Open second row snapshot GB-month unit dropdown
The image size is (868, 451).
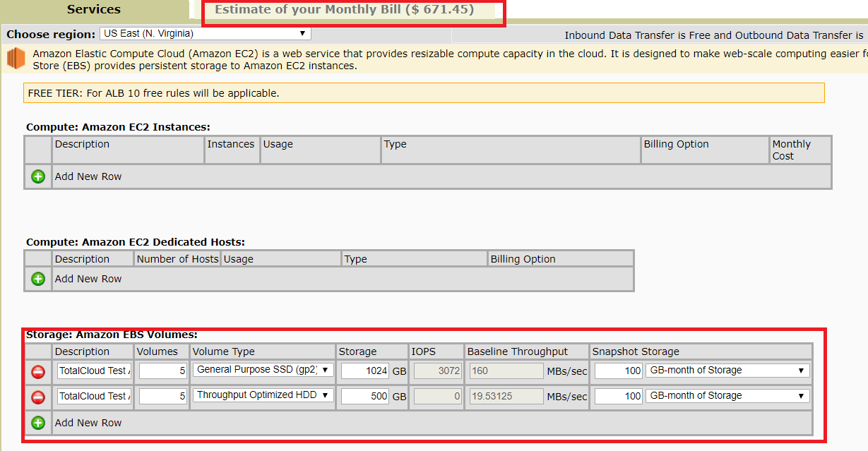point(727,396)
